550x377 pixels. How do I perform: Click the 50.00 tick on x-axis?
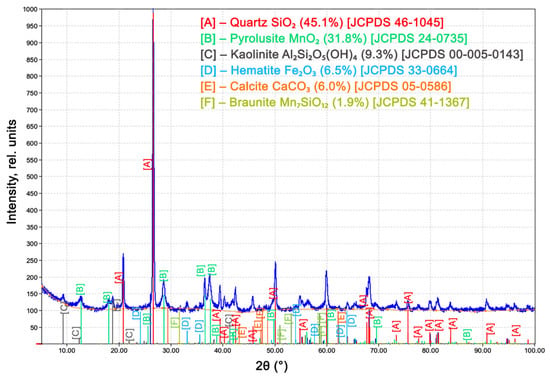275,350
